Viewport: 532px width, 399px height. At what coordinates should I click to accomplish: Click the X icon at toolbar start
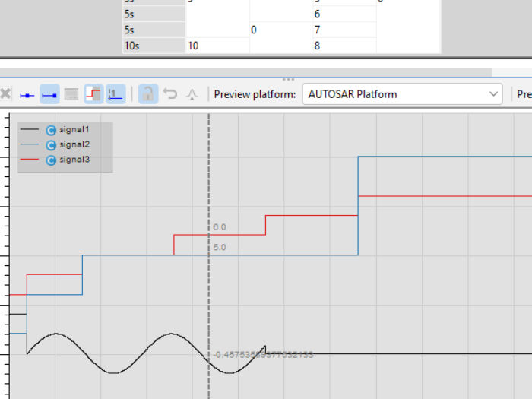[5, 94]
